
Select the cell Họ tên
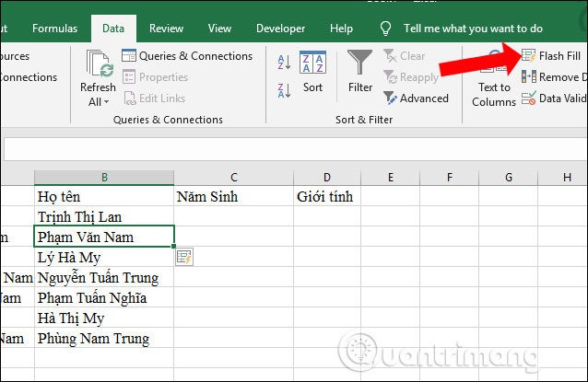point(104,196)
